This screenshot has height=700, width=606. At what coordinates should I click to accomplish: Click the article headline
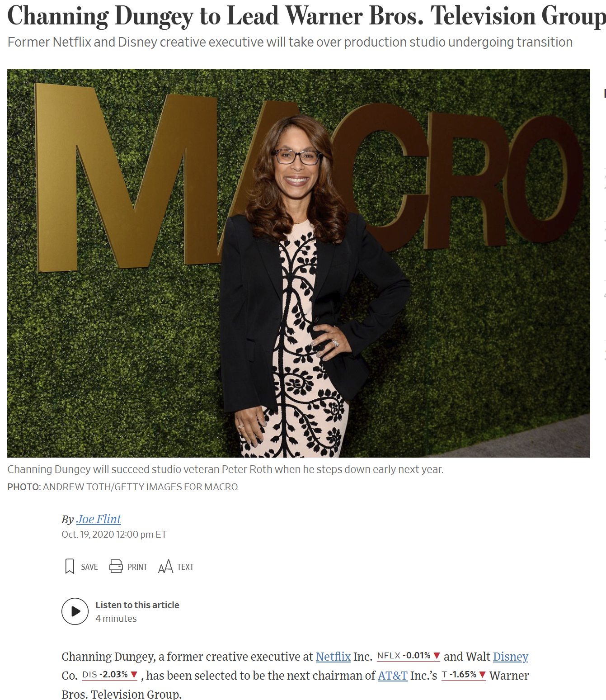pos(306,16)
